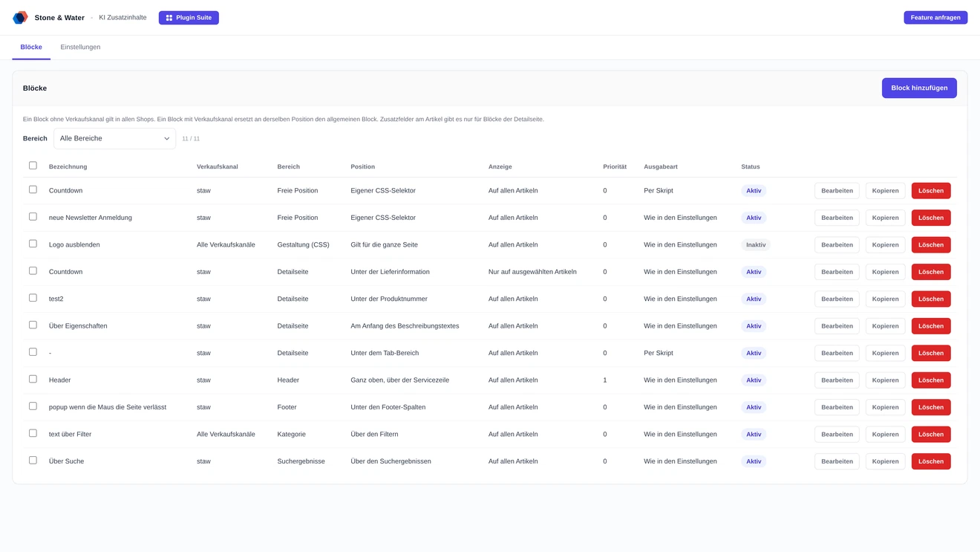Click Löschen for Logo ausblenden
980x552 pixels.
(x=931, y=244)
